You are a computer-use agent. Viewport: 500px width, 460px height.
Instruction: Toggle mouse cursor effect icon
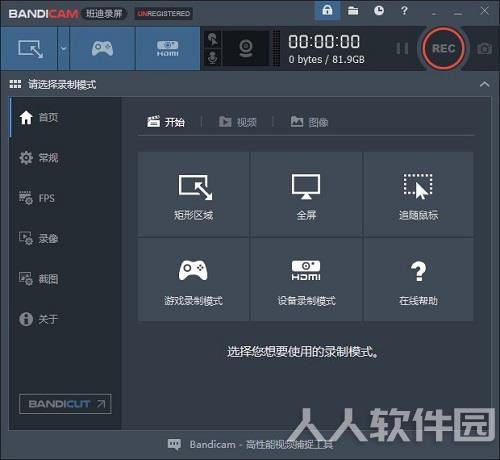point(213,39)
